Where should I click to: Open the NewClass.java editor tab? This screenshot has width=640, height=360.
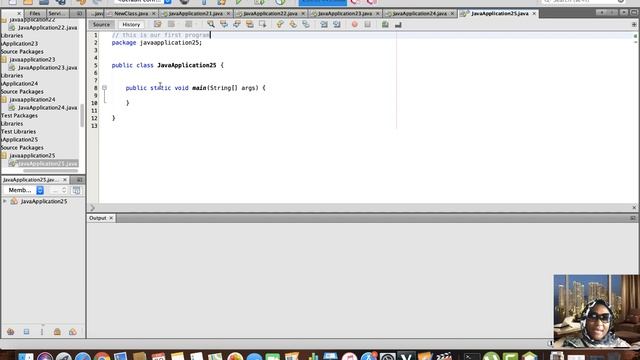(131, 13)
